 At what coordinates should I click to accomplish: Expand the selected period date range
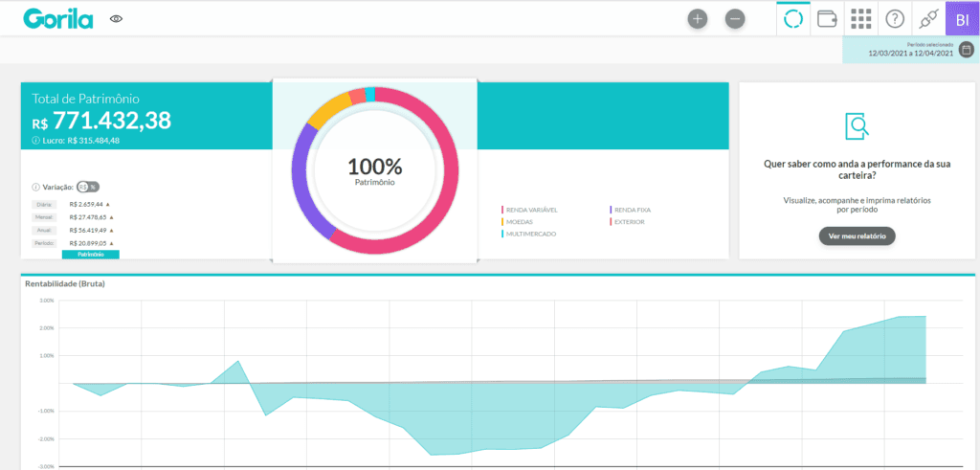[909, 53]
